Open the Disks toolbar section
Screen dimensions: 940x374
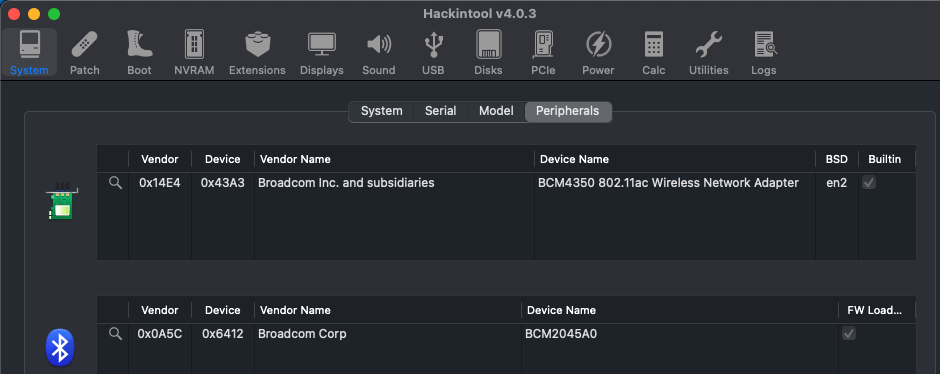(488, 53)
